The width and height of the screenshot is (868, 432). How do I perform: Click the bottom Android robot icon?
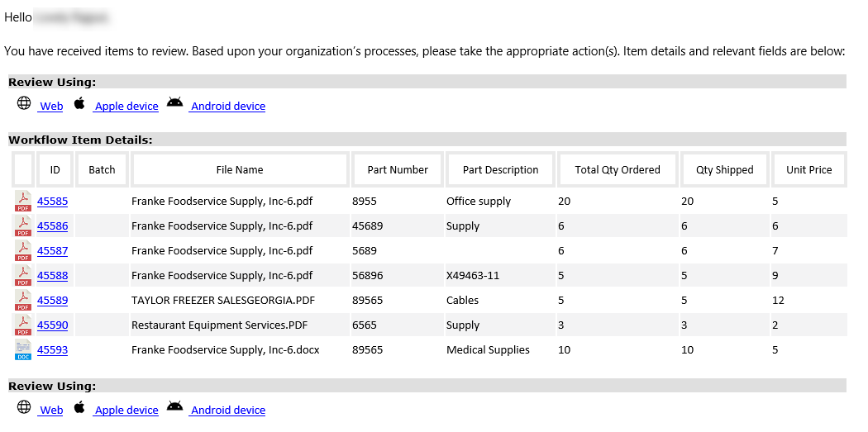(x=174, y=407)
